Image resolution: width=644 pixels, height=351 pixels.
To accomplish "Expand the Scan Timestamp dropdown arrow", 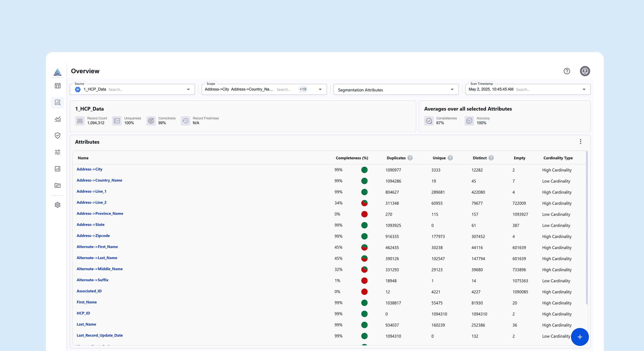I will (584, 90).
